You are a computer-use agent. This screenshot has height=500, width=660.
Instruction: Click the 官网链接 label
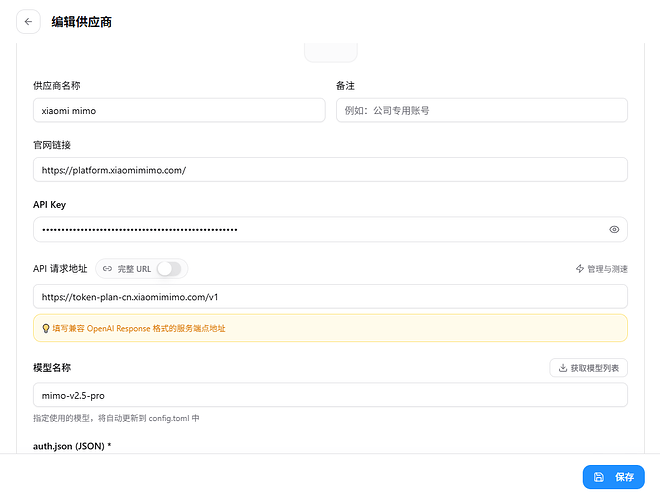point(52,145)
